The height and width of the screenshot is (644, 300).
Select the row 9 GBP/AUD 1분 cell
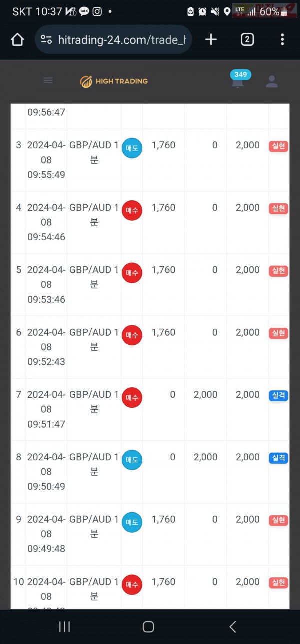(94, 526)
